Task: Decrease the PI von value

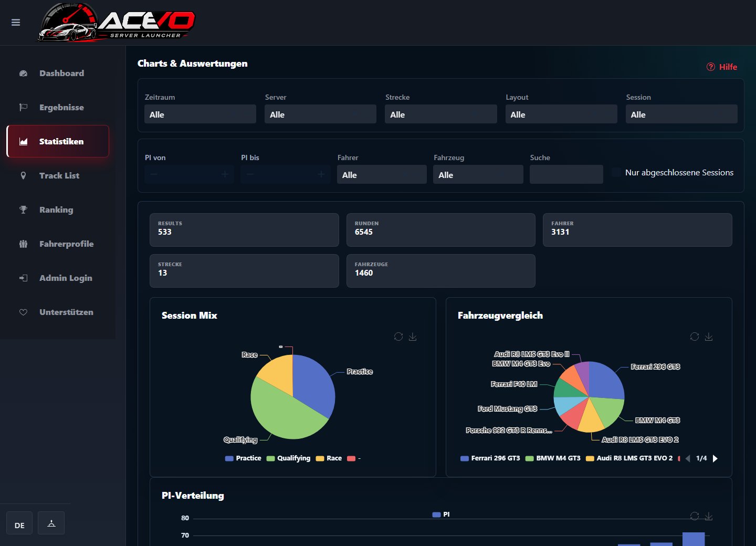Action: click(154, 174)
